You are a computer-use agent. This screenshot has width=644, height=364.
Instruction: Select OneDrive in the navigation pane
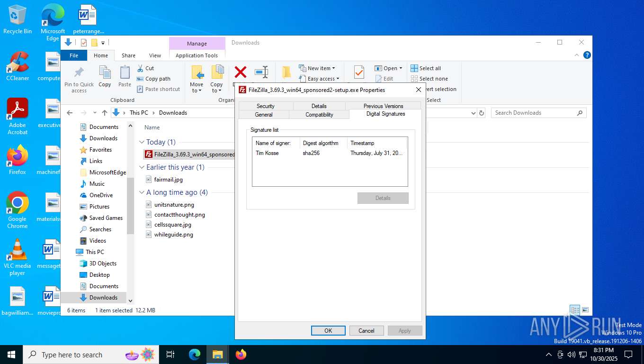pos(101,195)
